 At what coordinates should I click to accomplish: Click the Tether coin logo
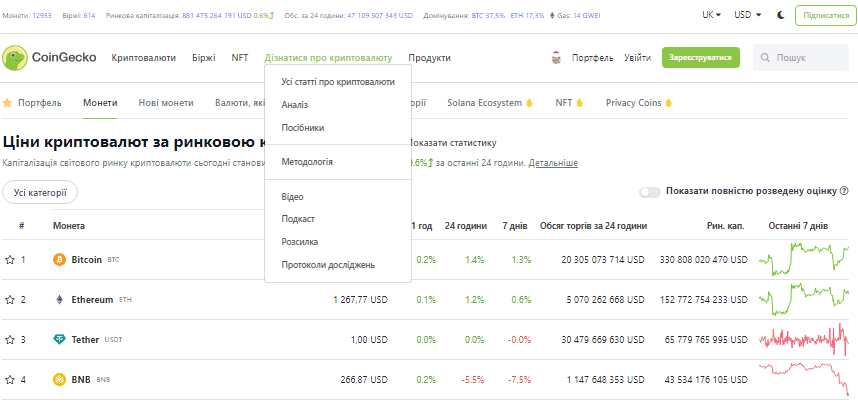(59, 340)
